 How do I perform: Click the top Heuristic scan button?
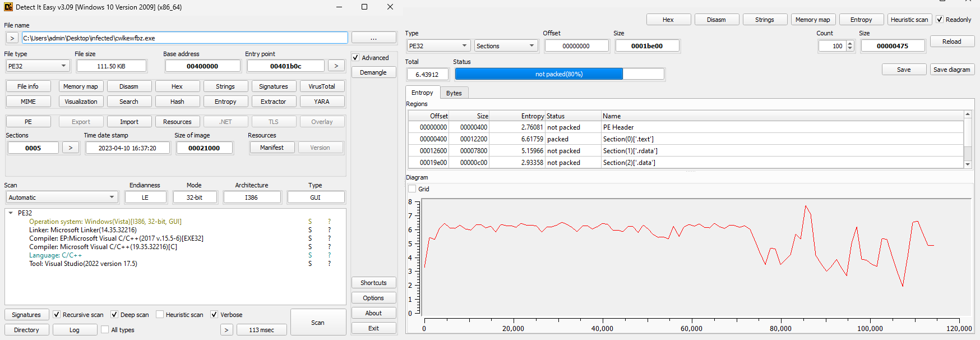click(x=909, y=20)
